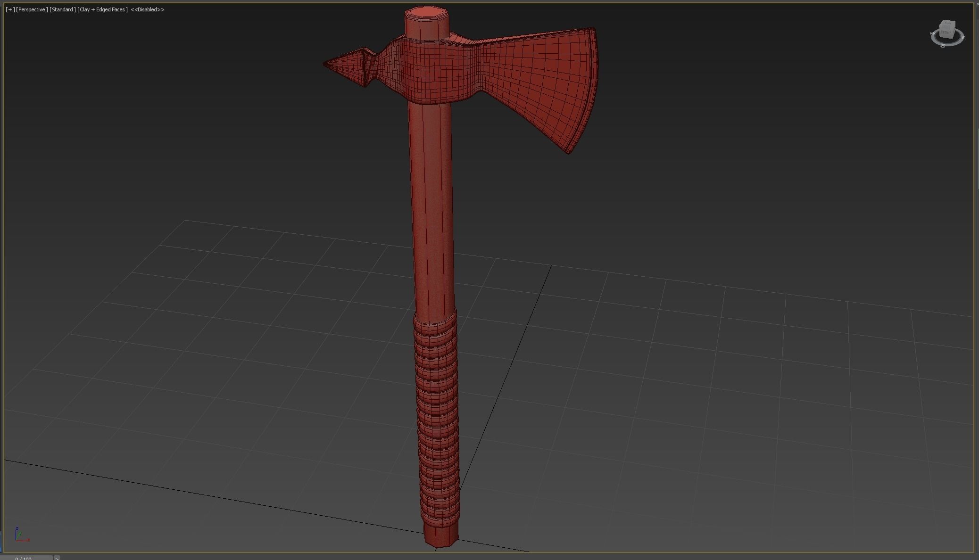Open the Clay + Edged Faces display menu
Image resolution: width=979 pixels, height=560 pixels.
pos(103,9)
